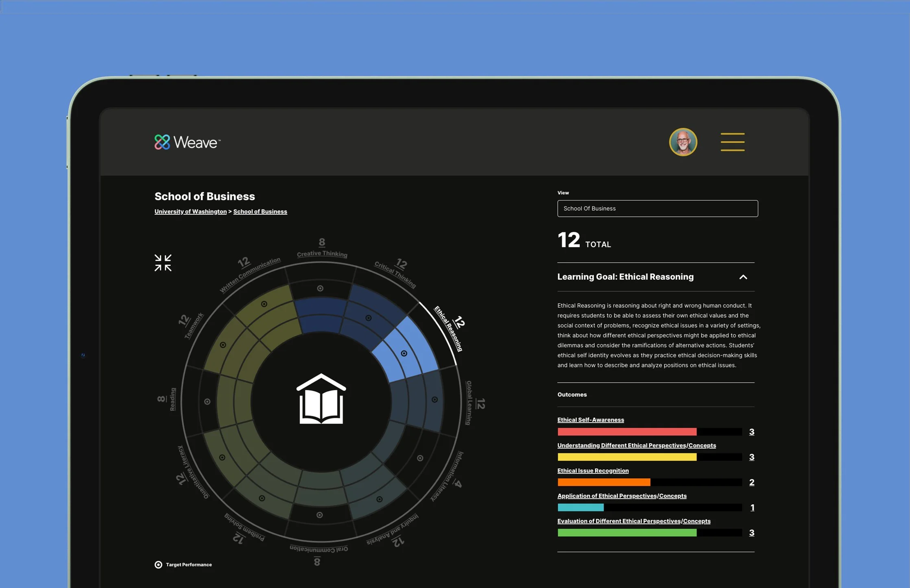
Task: Select the Creative Thinking chart label
Action: coord(322,254)
